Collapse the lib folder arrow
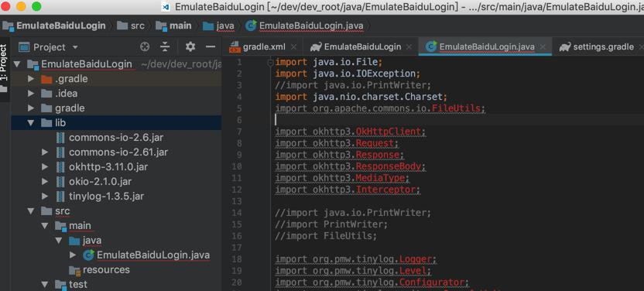 pyautogui.click(x=31, y=123)
